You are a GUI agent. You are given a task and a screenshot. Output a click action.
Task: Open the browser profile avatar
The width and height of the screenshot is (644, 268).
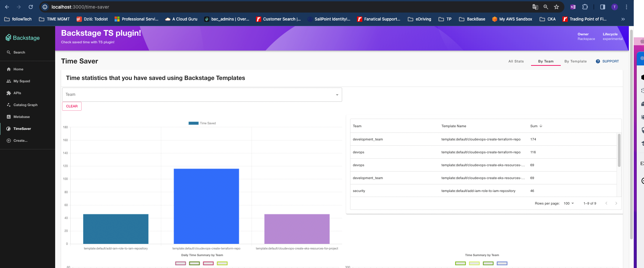(615, 7)
